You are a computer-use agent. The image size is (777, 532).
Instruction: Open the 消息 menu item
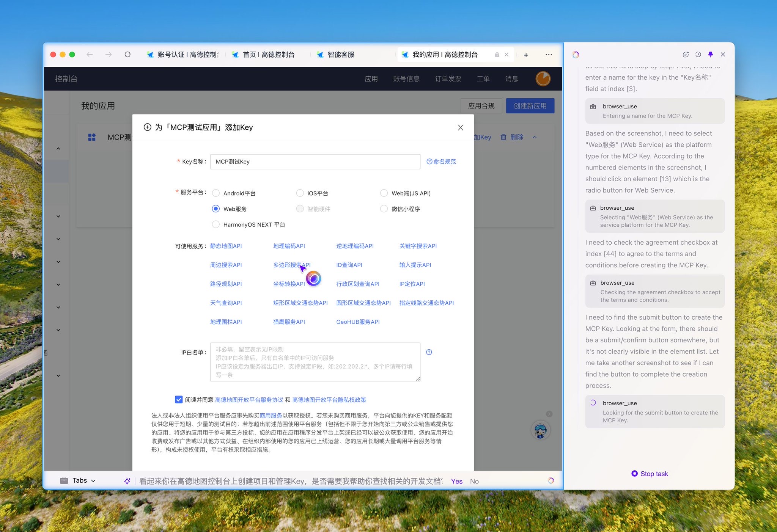[x=511, y=79]
